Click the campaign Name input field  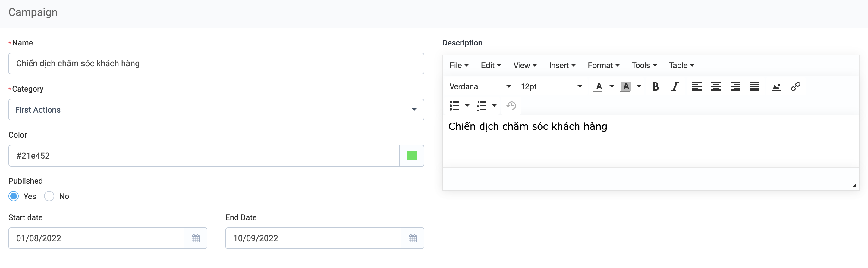pos(216,64)
